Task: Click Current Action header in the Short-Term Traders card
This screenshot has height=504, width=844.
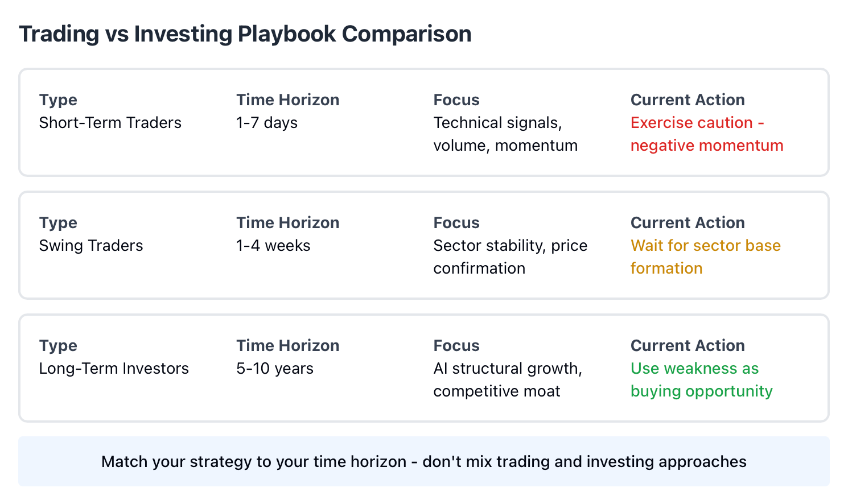Action: click(x=687, y=100)
